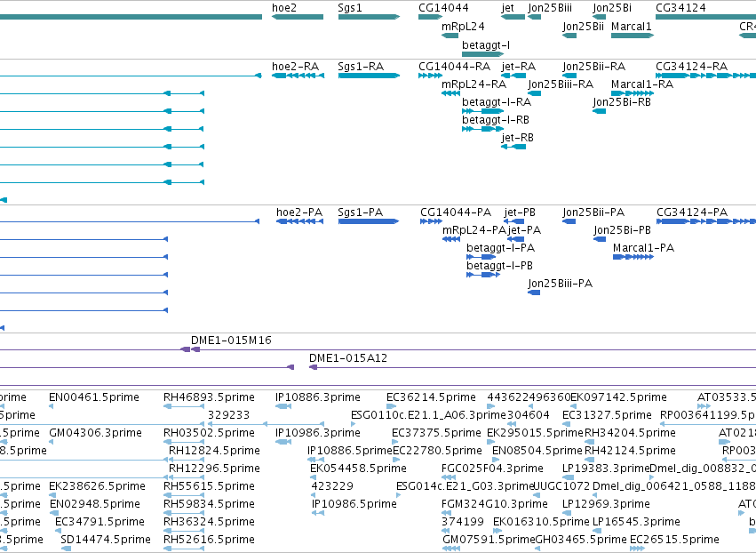Click the EK097142.5prime EST label
The width and height of the screenshot is (756, 553).
coord(618,397)
